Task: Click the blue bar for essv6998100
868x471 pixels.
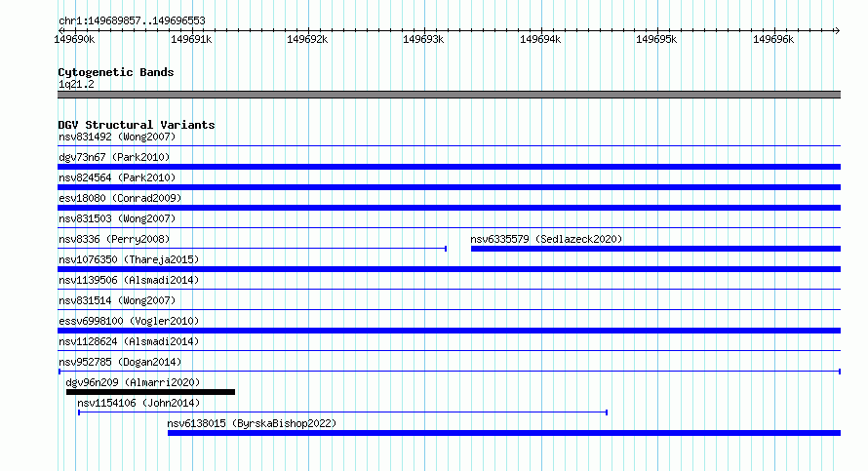Action: [x=449, y=331]
